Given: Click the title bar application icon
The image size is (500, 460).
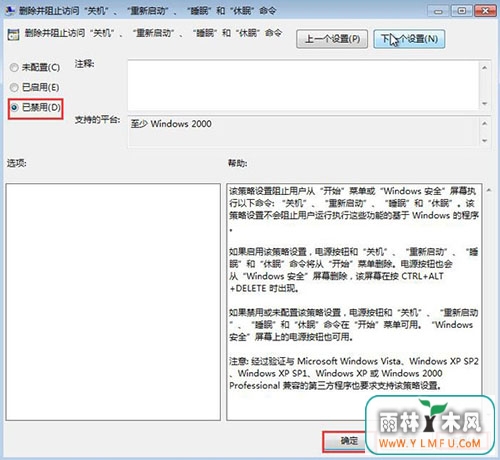Looking at the screenshot, I should (x=10, y=11).
